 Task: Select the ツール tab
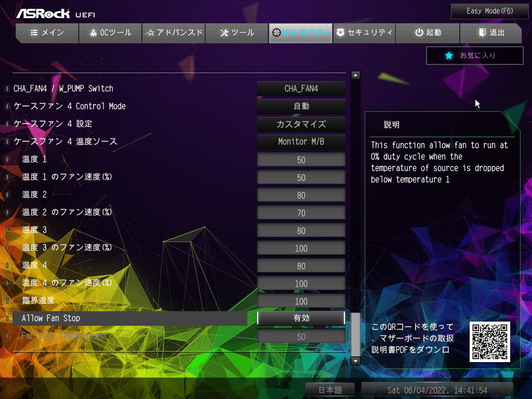click(x=237, y=33)
